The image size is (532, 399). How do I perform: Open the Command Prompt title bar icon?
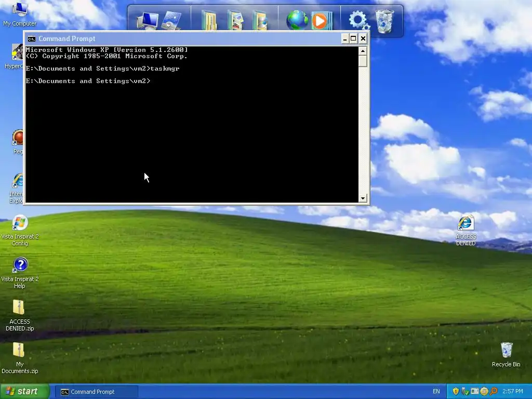32,38
